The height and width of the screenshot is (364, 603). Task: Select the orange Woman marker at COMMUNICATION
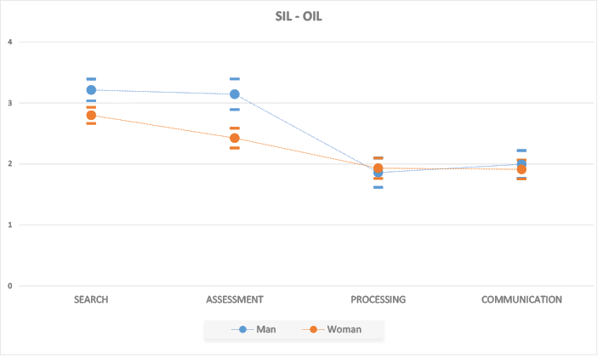(521, 169)
